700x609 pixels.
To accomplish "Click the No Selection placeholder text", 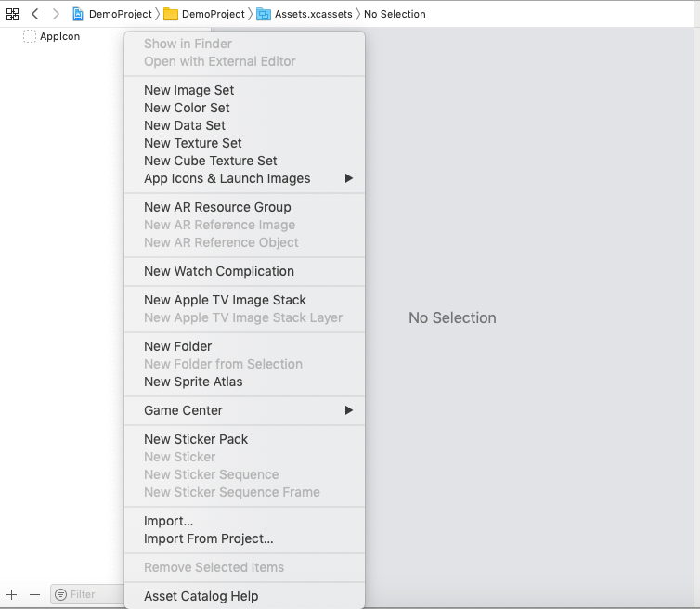I will pyautogui.click(x=452, y=317).
